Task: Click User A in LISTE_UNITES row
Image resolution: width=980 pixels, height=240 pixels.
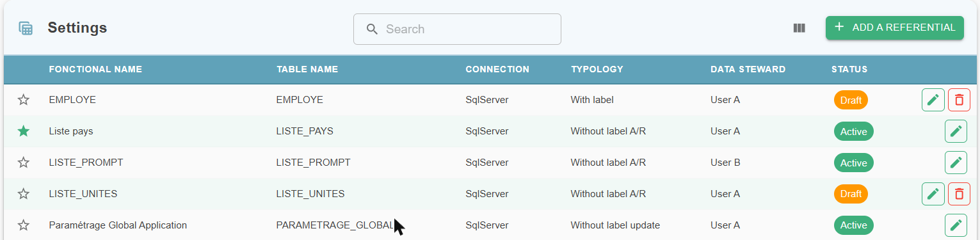Action: click(725, 194)
